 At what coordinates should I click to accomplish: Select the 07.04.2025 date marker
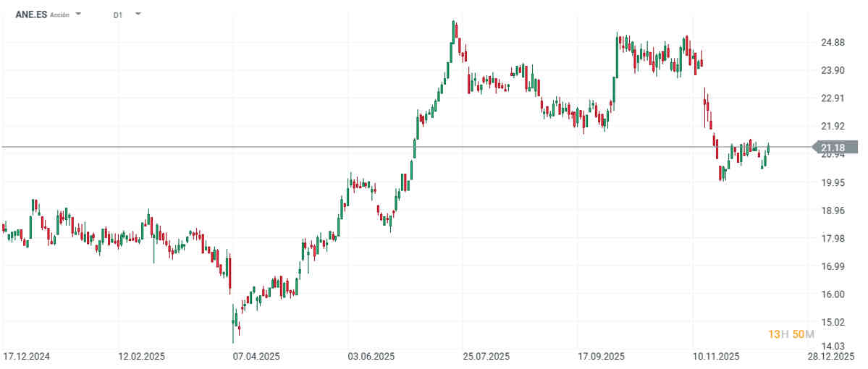[256, 357]
